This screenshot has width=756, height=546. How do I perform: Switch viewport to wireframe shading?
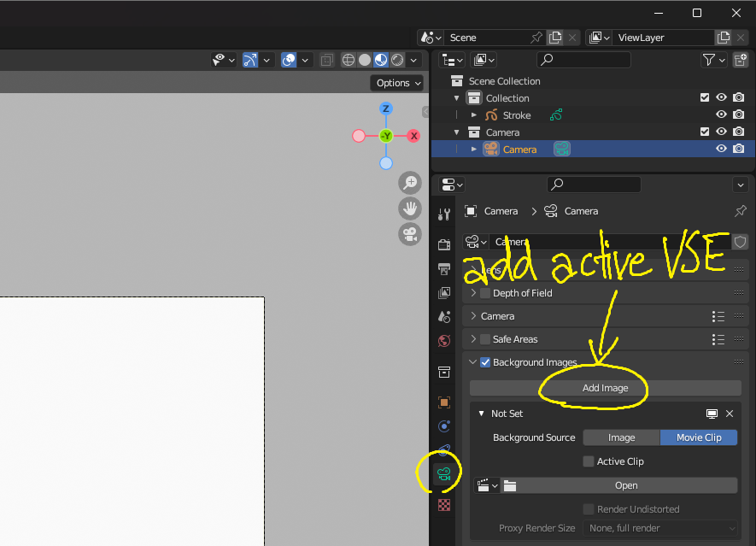[x=349, y=60]
